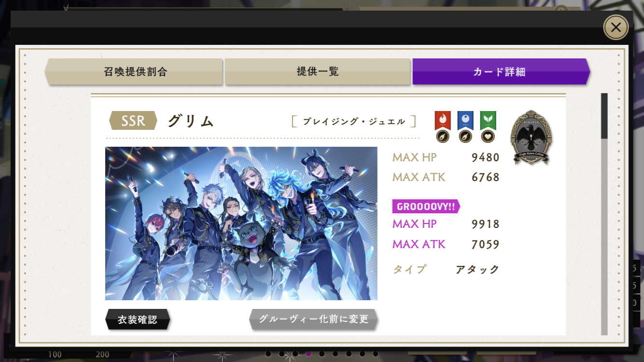Screen dimensions: 644x362
Task: Click Groovy MAX HP value 9918
Action: tap(486, 224)
